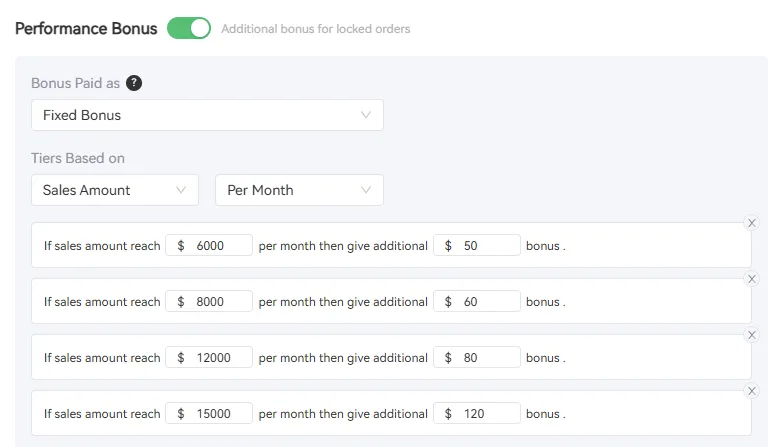Delete the 15000 sales tier row

752,391
